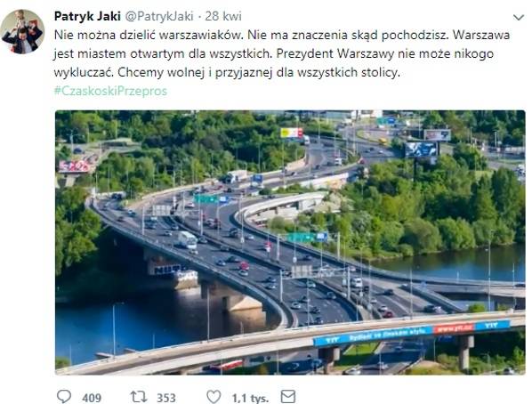Send tweet via the envelope icon
Viewport: 532px width, 404px height.
(x=288, y=396)
